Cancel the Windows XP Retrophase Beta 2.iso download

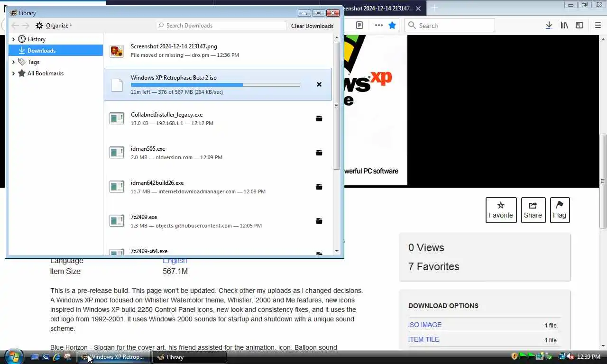[319, 84]
